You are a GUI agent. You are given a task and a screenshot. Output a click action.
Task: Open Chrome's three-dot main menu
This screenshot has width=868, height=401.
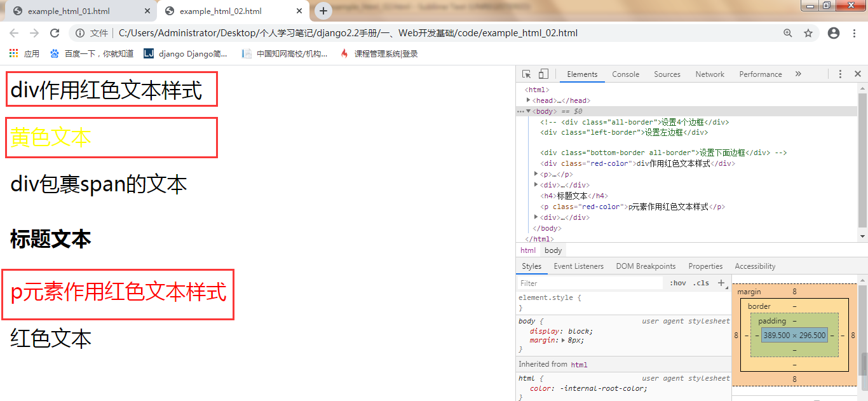point(854,33)
